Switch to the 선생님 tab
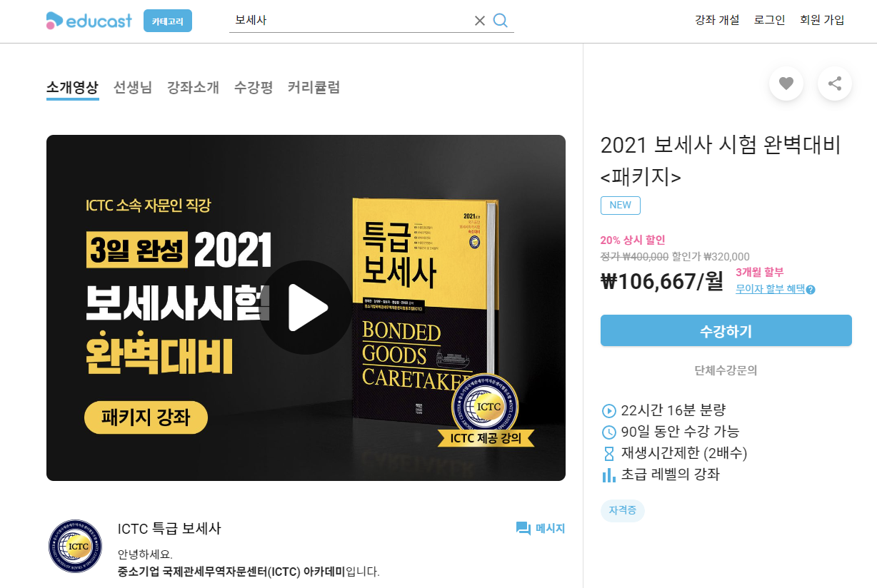877x588 pixels. (133, 88)
